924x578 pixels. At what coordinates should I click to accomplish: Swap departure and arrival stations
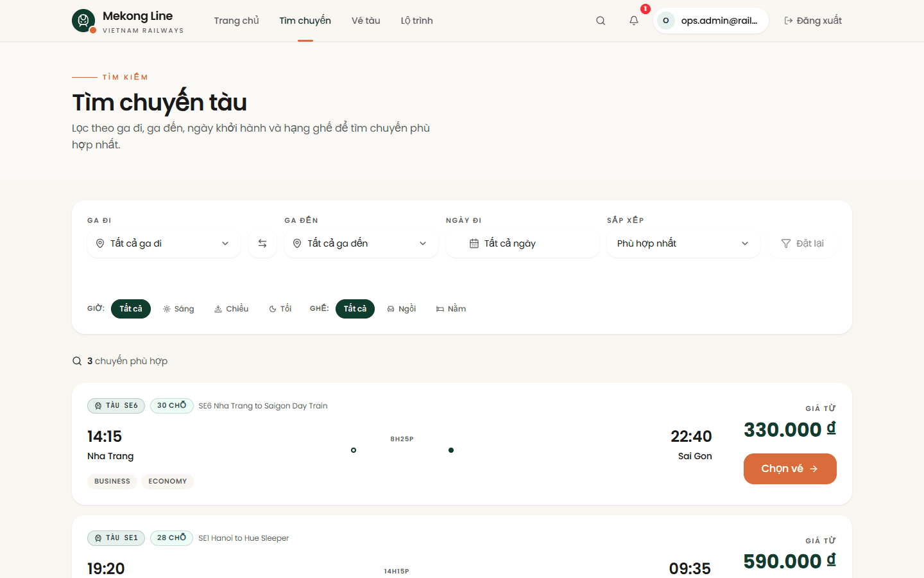[262, 243]
